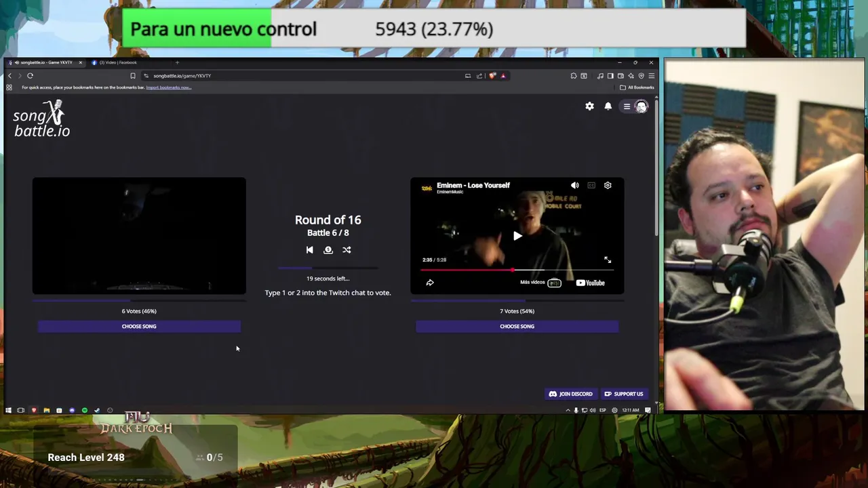
Task: Open the browser extensions puzzle icon
Action: [574, 76]
